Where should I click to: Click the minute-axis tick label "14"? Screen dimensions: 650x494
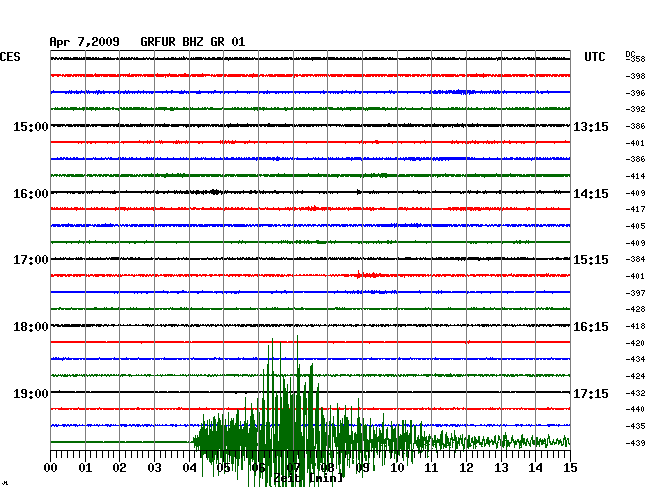tap(535, 468)
